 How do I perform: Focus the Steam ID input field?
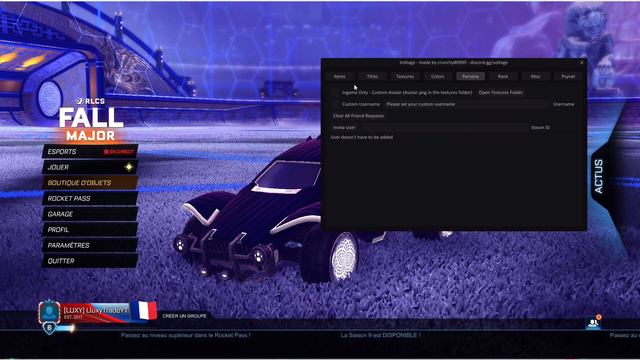[x=444, y=127]
